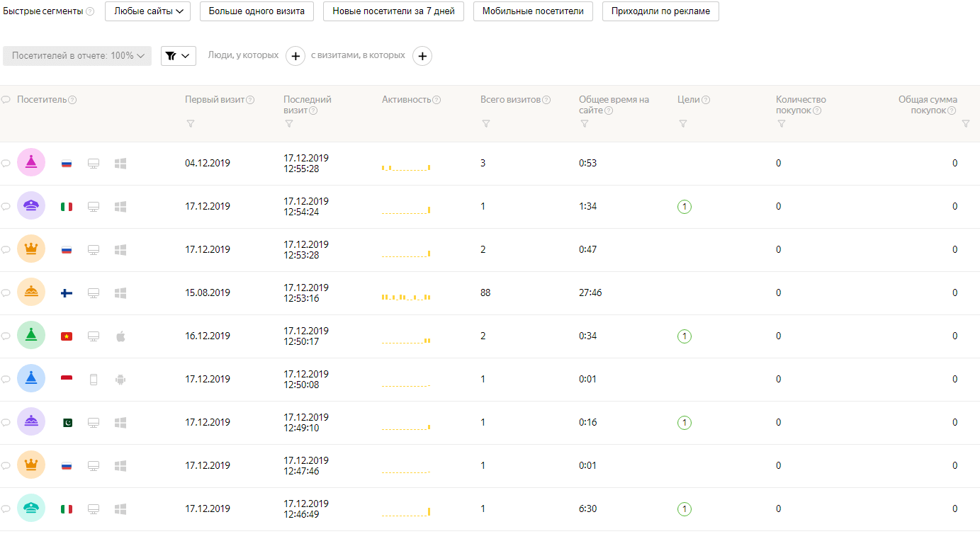Viewport: 980px width, 534px height.
Task: Sort by Активность column header
Action: 406,100
